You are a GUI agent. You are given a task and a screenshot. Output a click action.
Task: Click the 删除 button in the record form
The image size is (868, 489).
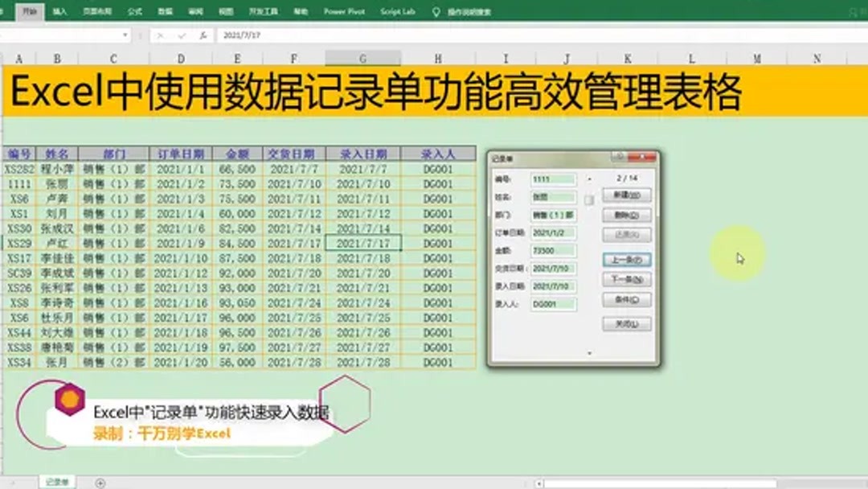pos(626,213)
